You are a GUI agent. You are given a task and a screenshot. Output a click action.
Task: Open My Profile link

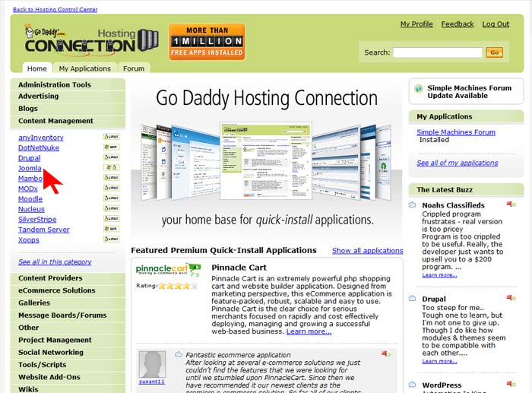coord(416,24)
